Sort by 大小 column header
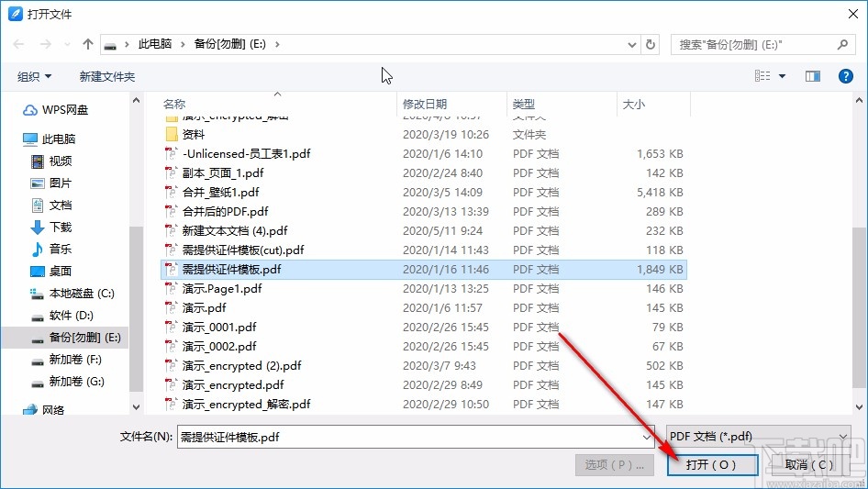 click(x=633, y=104)
